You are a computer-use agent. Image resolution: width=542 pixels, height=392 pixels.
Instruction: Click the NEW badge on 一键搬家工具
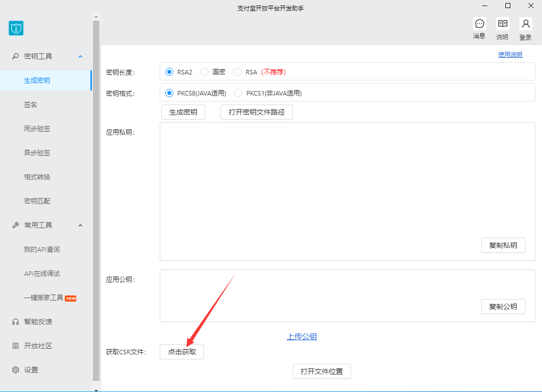pyautogui.click(x=71, y=298)
